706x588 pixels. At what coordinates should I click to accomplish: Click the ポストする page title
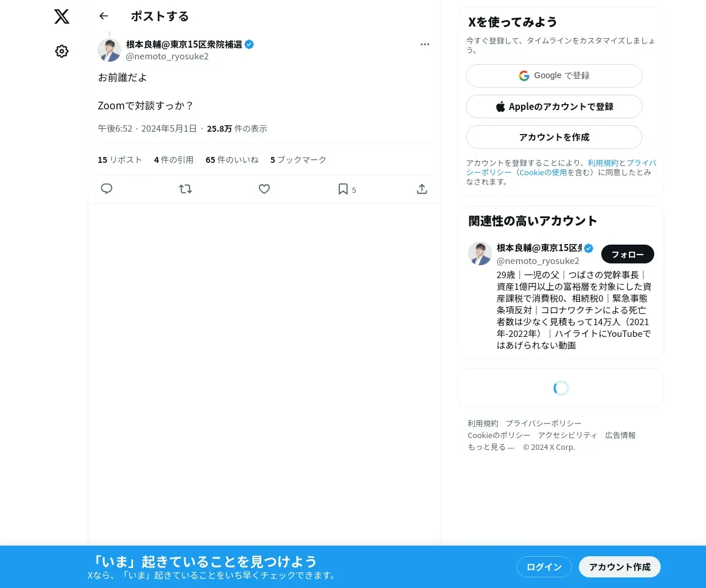tap(160, 16)
